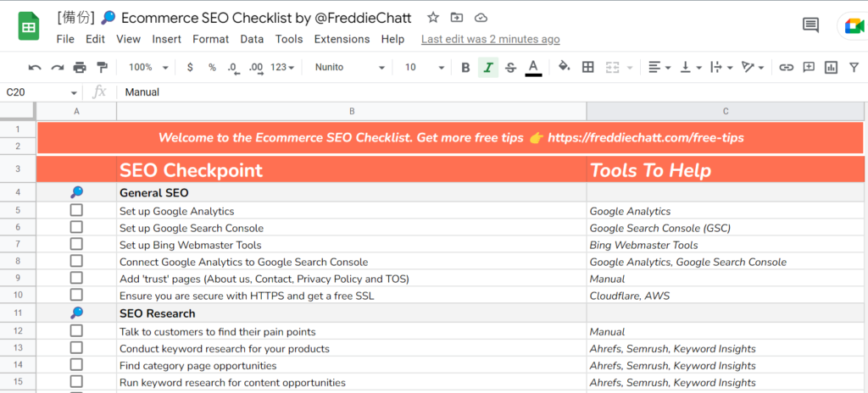Tick the Connect Google Analytics to GSC checkbox
The height and width of the screenshot is (393, 868).
pos(76,261)
